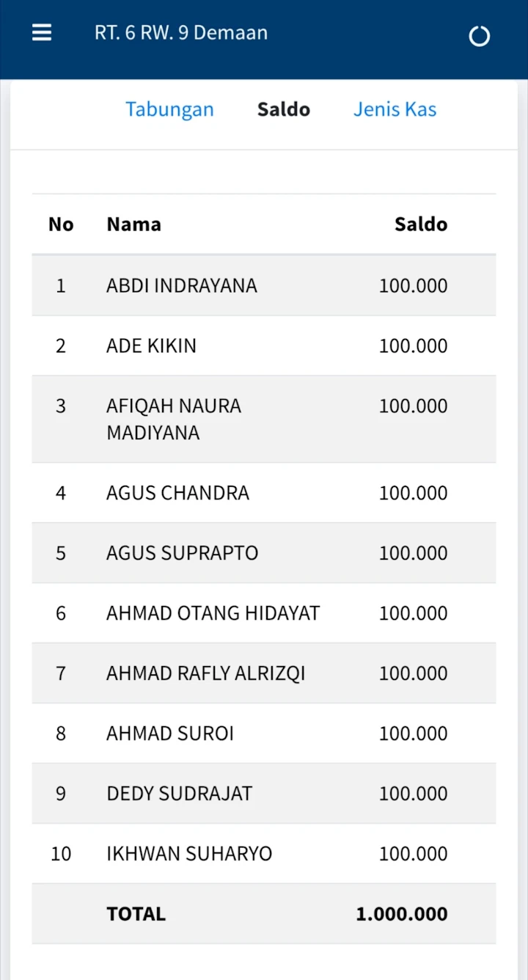Click the AHMAD SUROI row
Screen dimensions: 528x980
tap(170, 734)
